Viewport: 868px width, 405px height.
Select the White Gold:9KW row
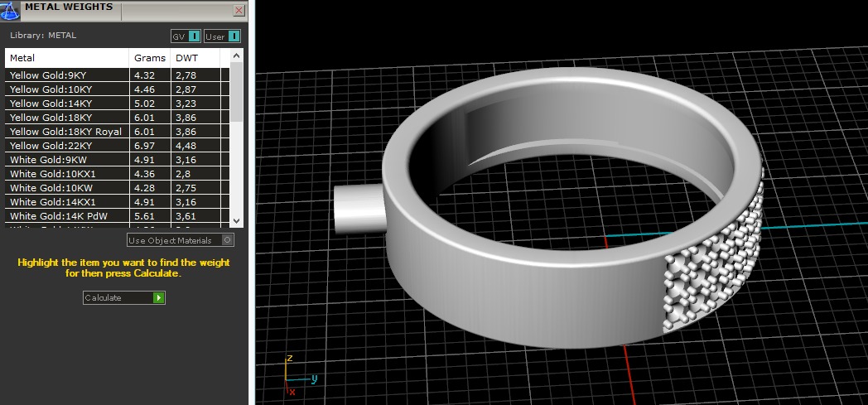(x=117, y=160)
